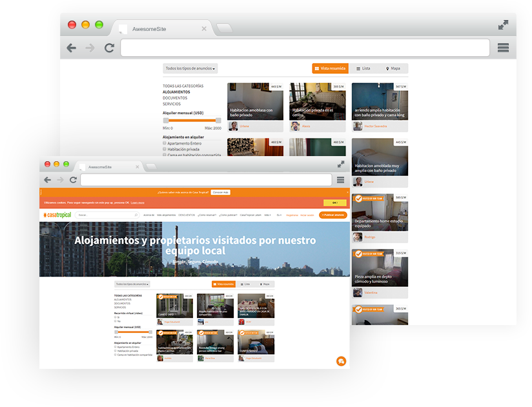This screenshot has width=532, height=407.
Task: Open 'Todos los tipos de anuncios' dropdown in front window
Action: tap(132, 284)
